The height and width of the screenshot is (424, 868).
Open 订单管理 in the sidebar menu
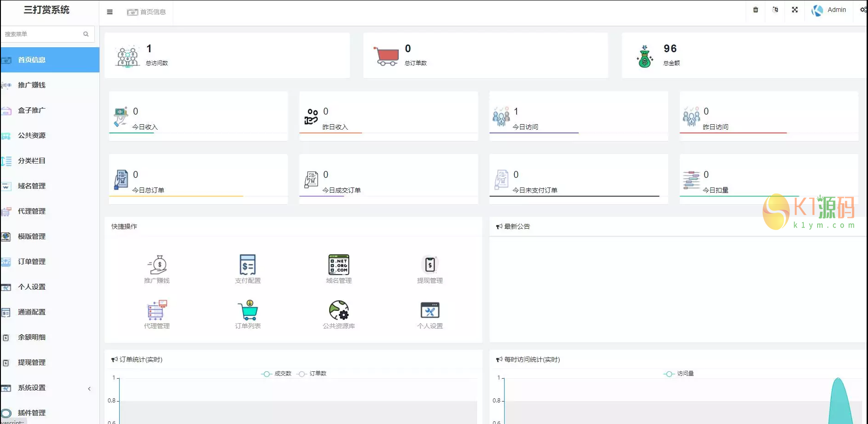click(32, 261)
